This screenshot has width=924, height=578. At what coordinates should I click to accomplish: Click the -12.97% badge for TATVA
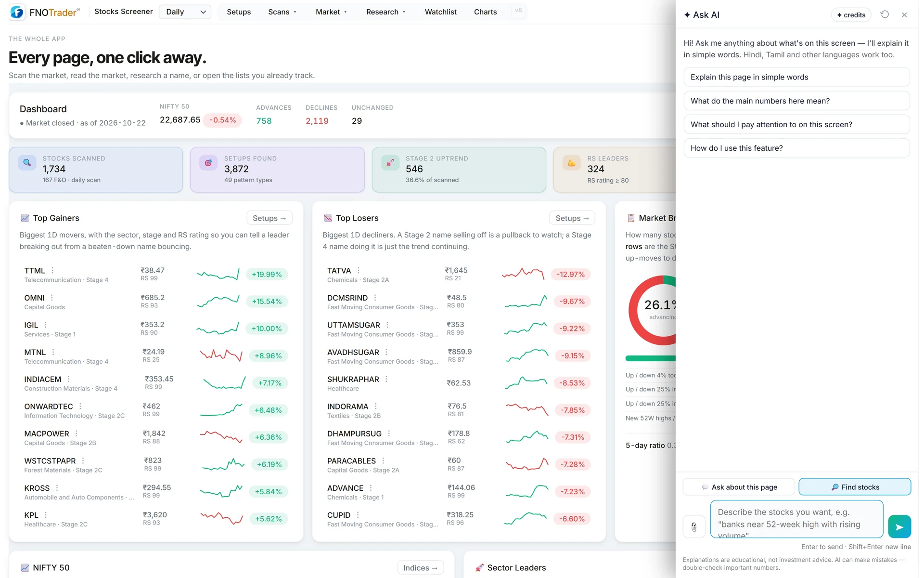(571, 275)
